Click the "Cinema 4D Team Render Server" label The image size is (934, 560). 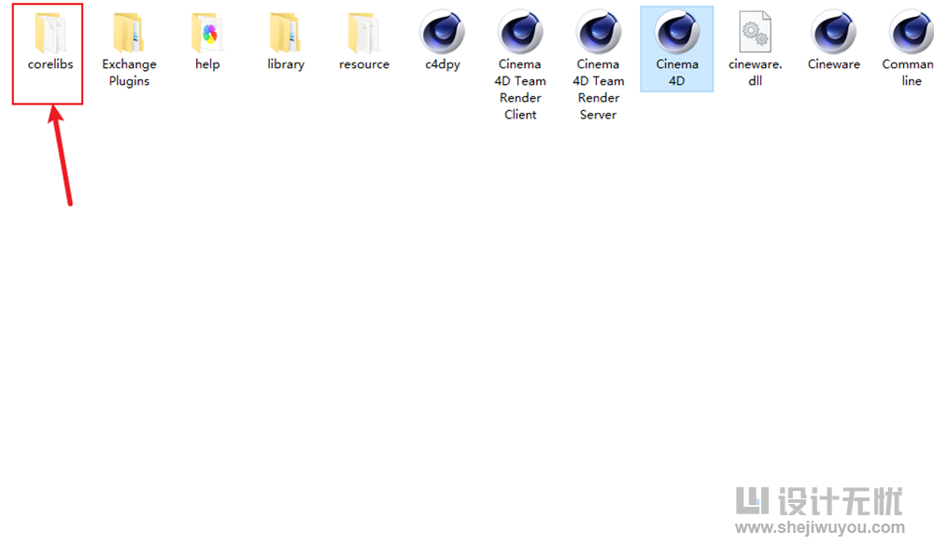(599, 90)
